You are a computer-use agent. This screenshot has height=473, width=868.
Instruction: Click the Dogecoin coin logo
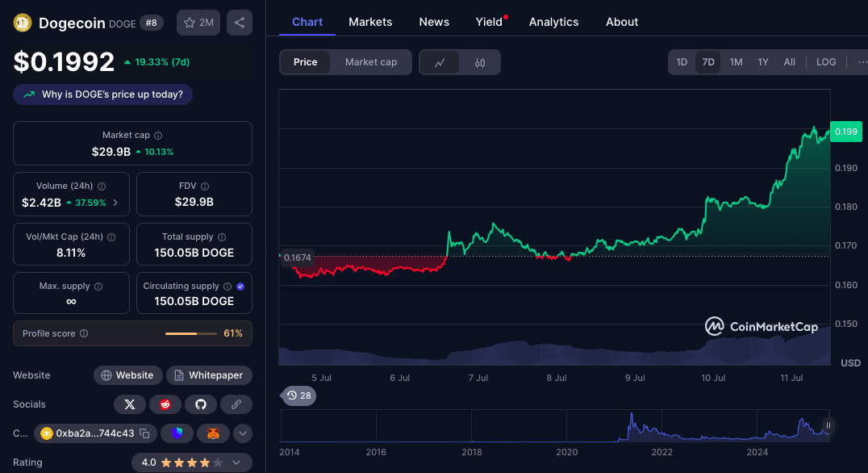pos(23,23)
